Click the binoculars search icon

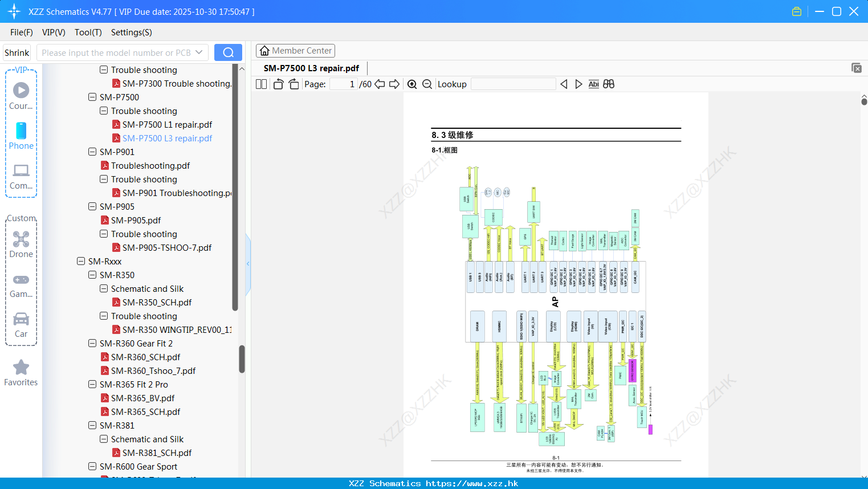pyautogui.click(x=609, y=84)
